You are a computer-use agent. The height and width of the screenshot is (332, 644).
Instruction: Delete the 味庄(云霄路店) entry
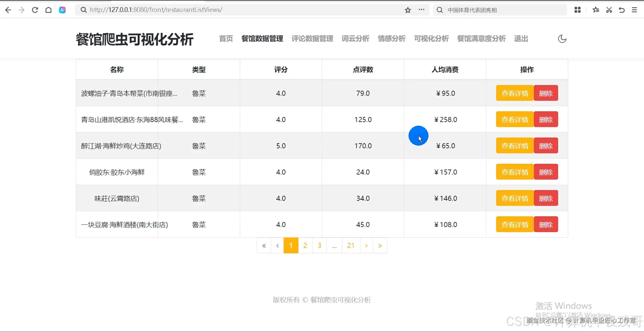pyautogui.click(x=546, y=198)
